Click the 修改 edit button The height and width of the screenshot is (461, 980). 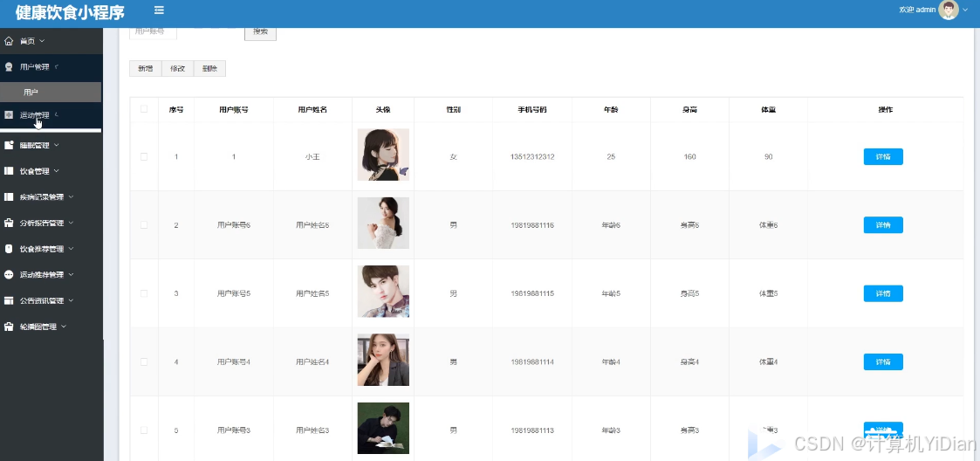pos(177,69)
